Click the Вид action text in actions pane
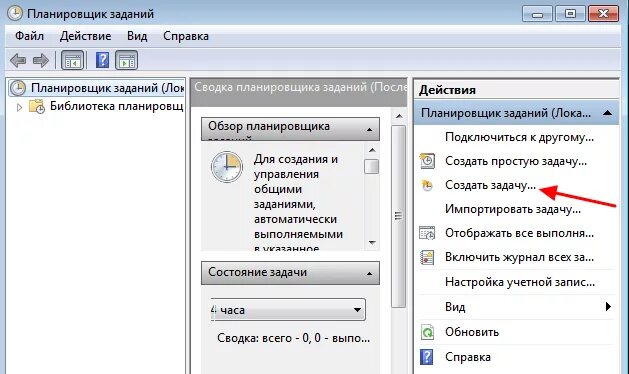Image resolution: width=629 pixels, height=374 pixels. coord(455,307)
